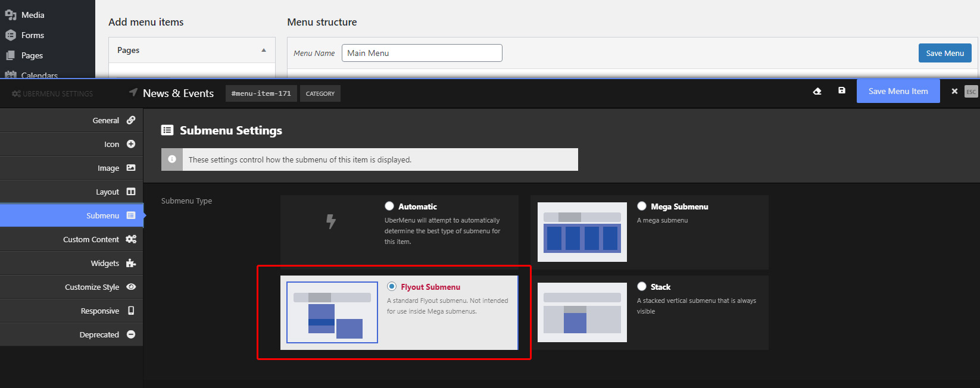This screenshot has width=980, height=388.
Task: Click the floppy disk save icon
Action: [841, 90]
